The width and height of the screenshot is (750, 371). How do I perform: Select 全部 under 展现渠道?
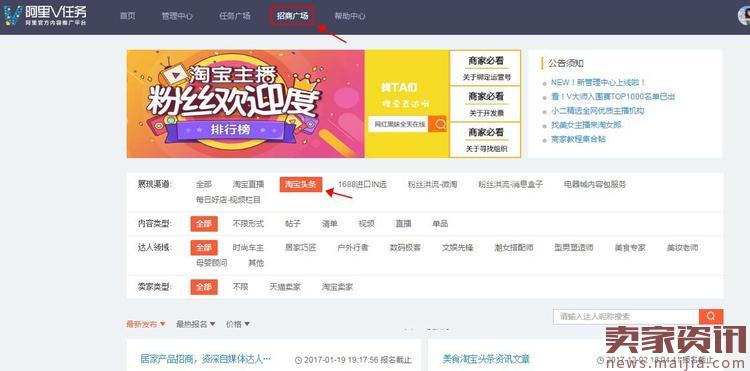pos(204,184)
